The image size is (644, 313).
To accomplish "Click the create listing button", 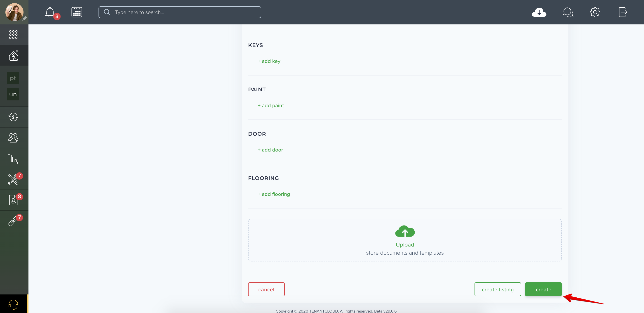I will click(498, 289).
